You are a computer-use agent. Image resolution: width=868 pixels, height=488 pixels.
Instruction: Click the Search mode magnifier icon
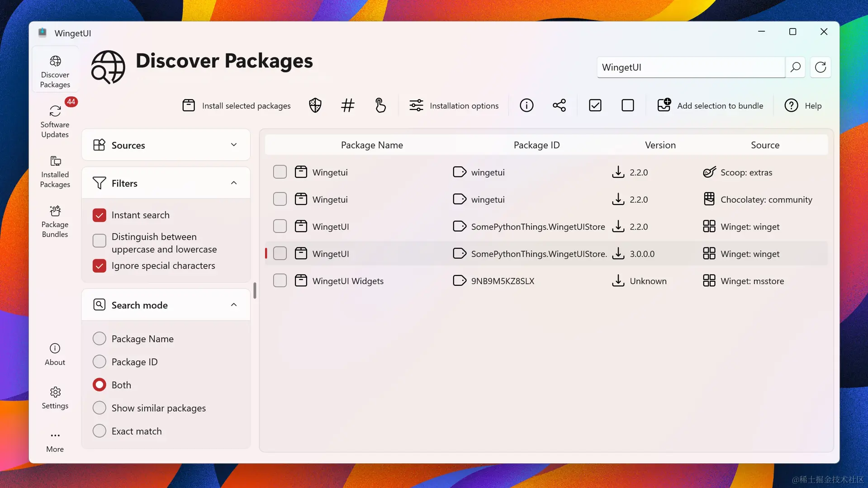click(x=99, y=305)
